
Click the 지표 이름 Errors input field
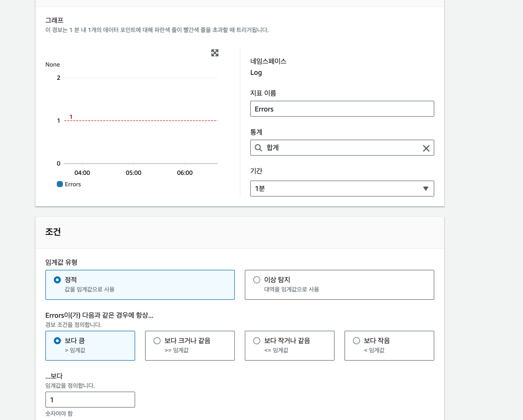pos(342,109)
